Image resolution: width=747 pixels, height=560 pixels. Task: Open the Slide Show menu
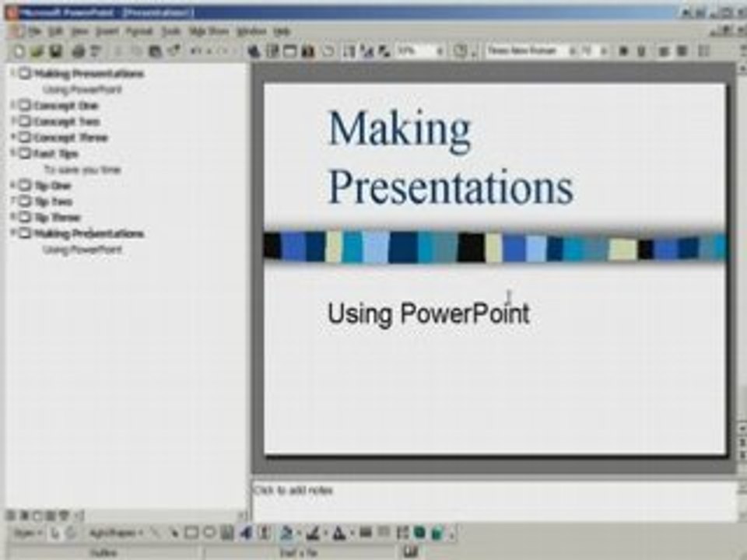(209, 31)
